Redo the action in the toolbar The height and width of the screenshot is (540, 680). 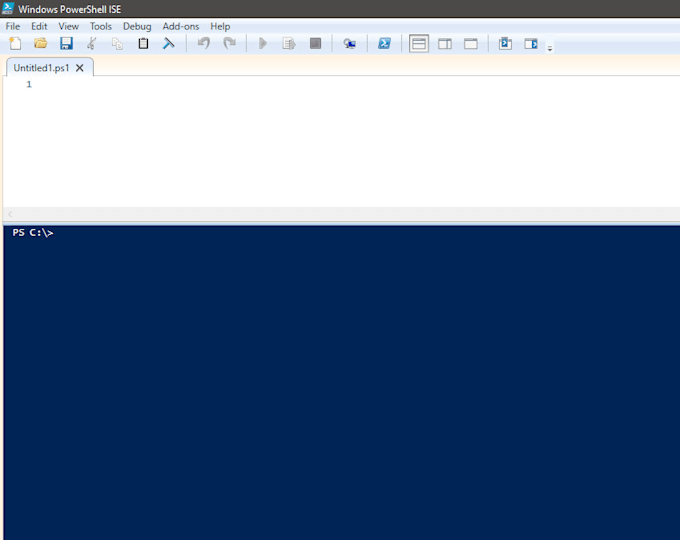coord(229,43)
